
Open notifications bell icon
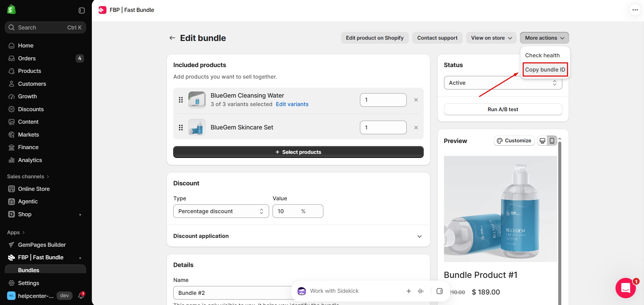click(81, 296)
